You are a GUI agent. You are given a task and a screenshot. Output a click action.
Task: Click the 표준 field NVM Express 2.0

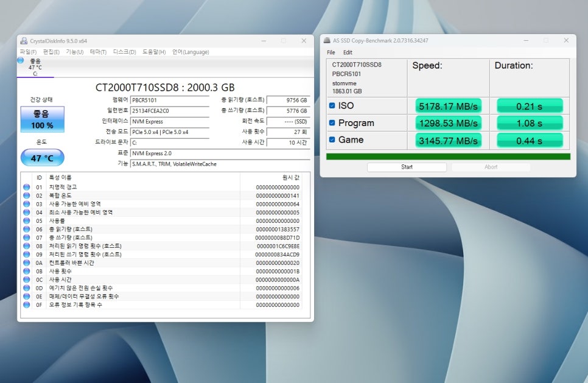coord(220,153)
